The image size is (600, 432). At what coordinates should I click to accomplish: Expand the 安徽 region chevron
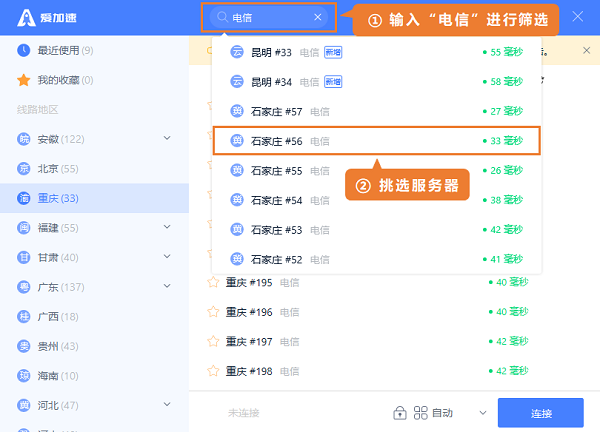[x=167, y=138]
